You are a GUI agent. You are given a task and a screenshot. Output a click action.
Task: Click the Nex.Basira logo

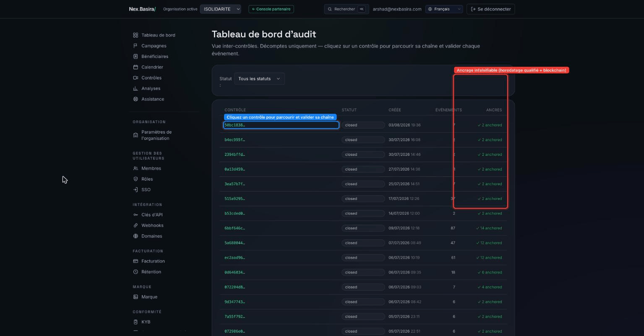[x=142, y=9]
